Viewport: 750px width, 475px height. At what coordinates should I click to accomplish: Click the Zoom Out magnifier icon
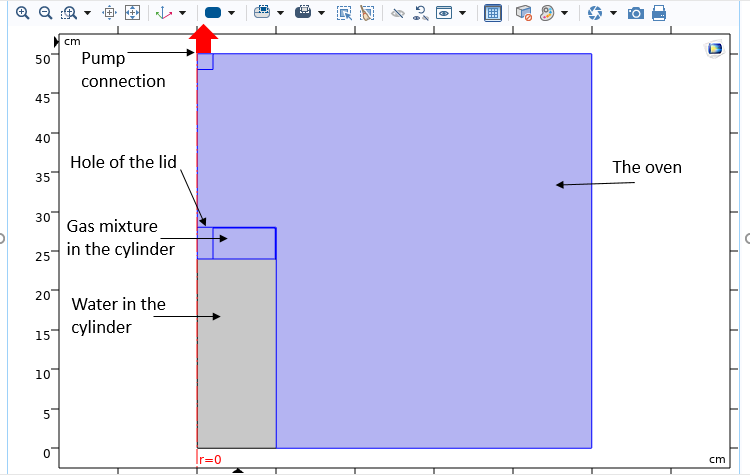(x=45, y=13)
